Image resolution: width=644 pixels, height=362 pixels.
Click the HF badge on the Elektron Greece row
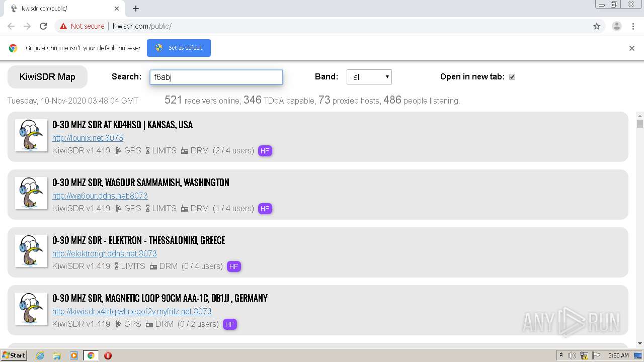(x=234, y=266)
